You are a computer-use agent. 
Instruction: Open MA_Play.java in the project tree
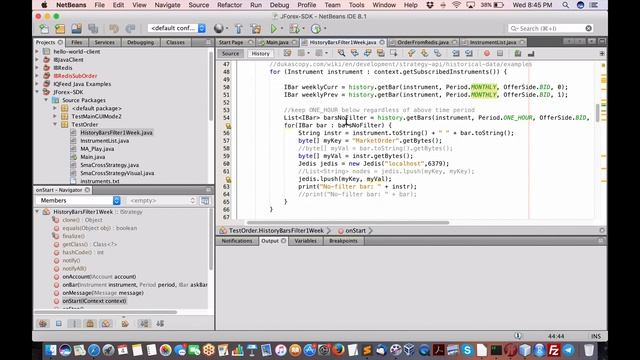click(x=97, y=149)
